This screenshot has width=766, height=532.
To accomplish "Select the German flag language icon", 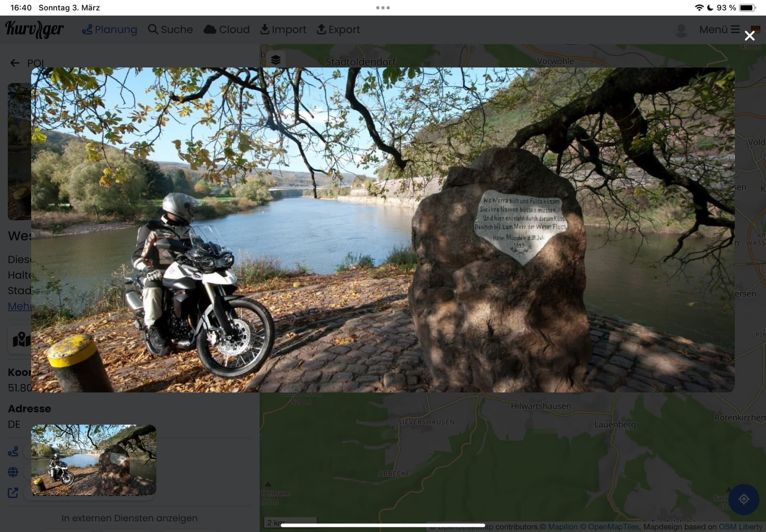I will [755, 29].
